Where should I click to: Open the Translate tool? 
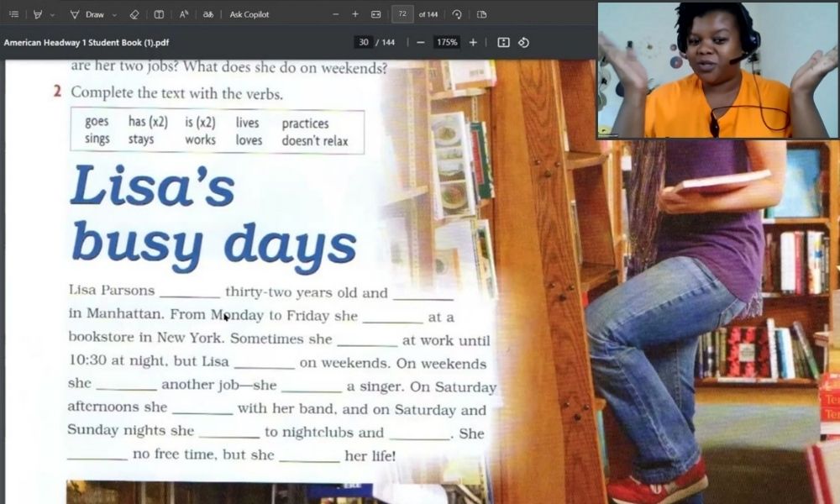pos(208,14)
